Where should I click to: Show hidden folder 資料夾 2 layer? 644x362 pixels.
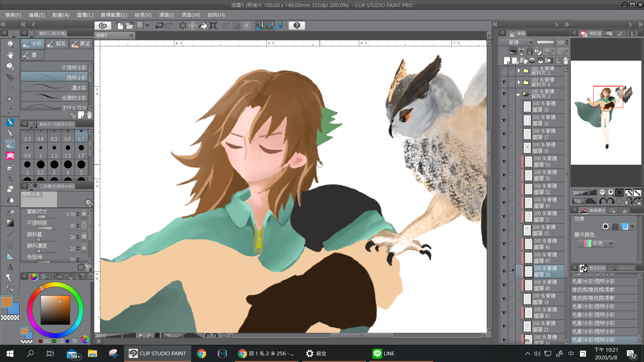coord(504,71)
